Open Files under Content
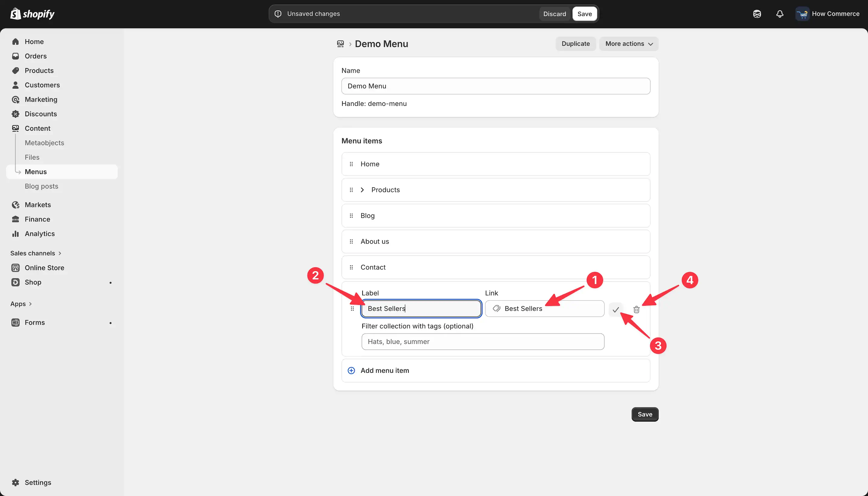Screen dimensions: 868x496 [32, 158]
